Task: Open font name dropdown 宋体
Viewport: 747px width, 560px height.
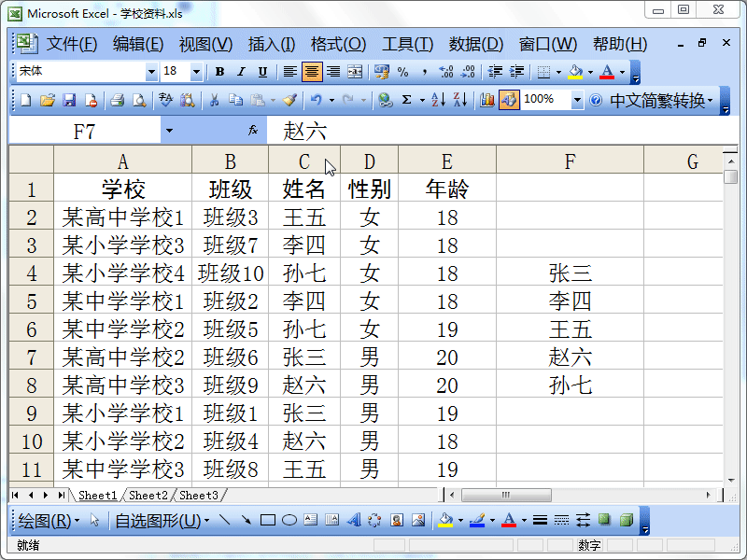Action: 151,72
